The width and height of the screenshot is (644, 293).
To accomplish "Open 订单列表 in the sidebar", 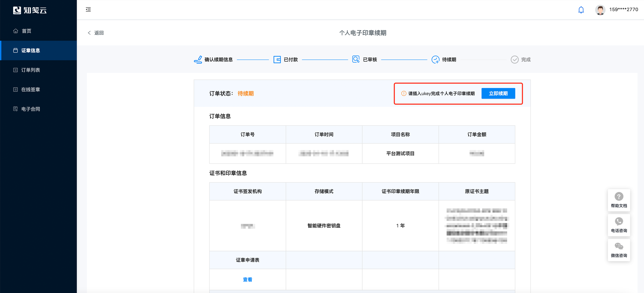I will [38, 70].
